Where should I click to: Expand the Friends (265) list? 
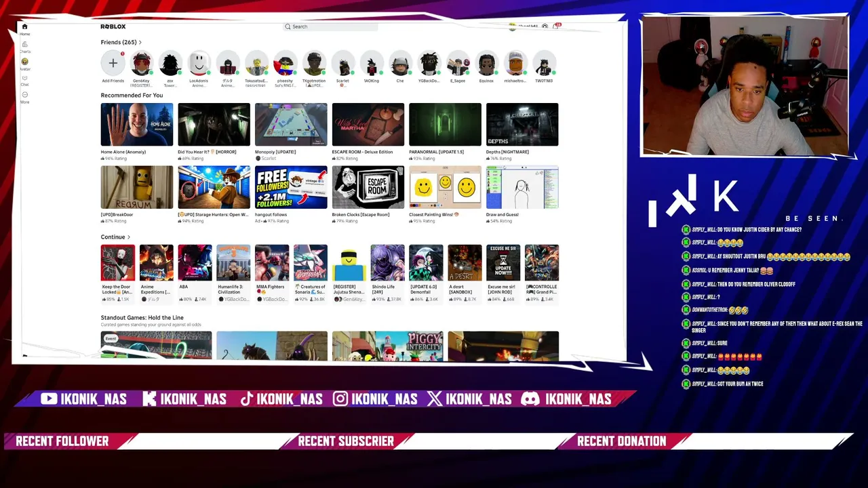pyautogui.click(x=121, y=42)
